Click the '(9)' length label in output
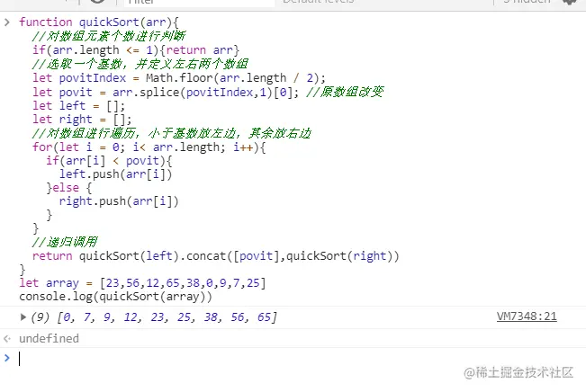Viewport: 586px width, 392px height. [x=40, y=317]
